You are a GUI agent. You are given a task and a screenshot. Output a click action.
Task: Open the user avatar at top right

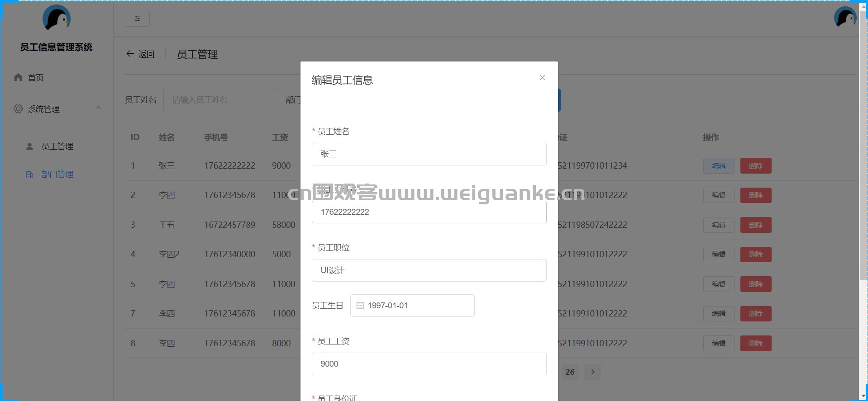pyautogui.click(x=845, y=18)
